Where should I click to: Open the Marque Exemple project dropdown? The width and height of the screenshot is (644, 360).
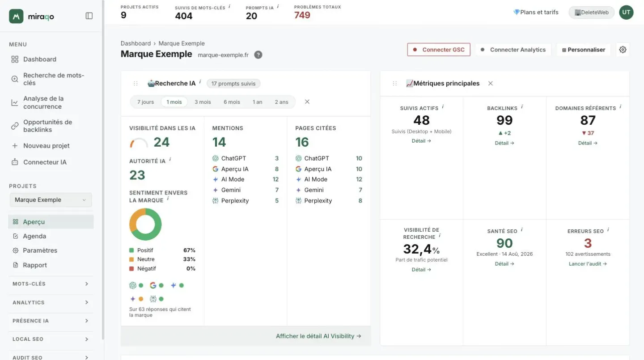(51, 200)
